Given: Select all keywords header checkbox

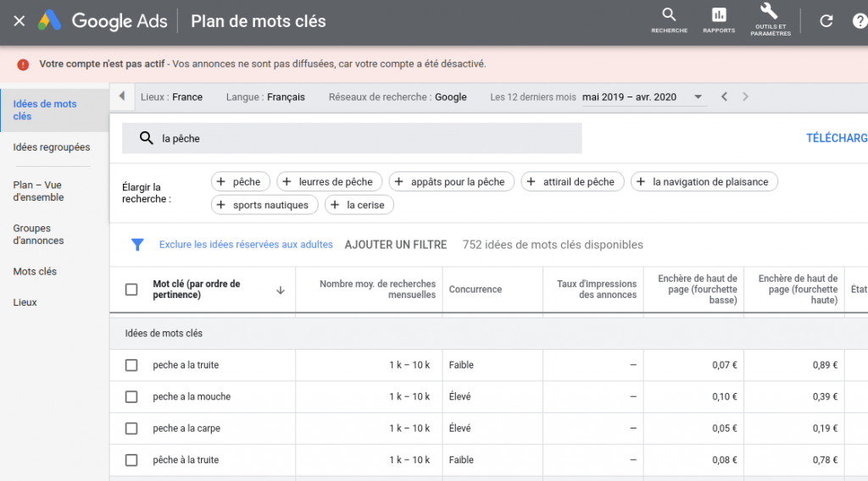Looking at the screenshot, I should click(131, 290).
